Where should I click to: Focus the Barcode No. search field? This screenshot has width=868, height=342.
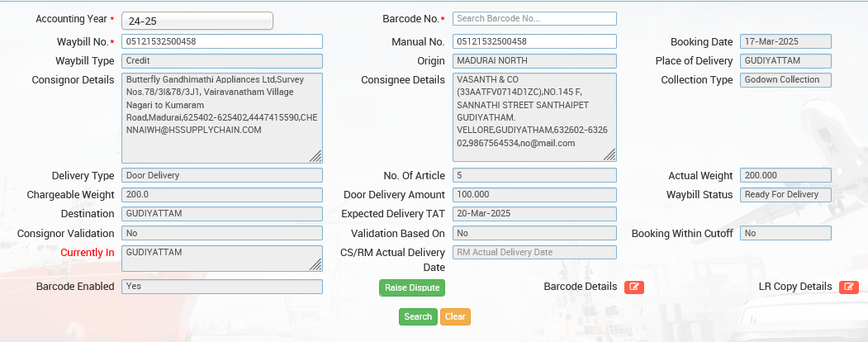click(534, 18)
